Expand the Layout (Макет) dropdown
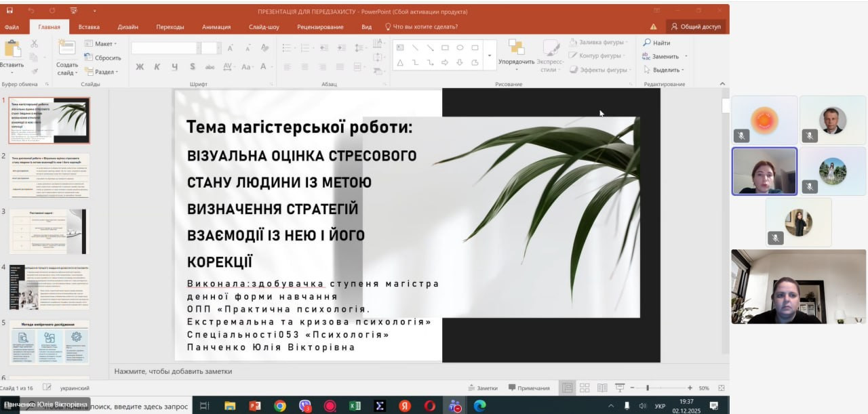 click(100, 43)
